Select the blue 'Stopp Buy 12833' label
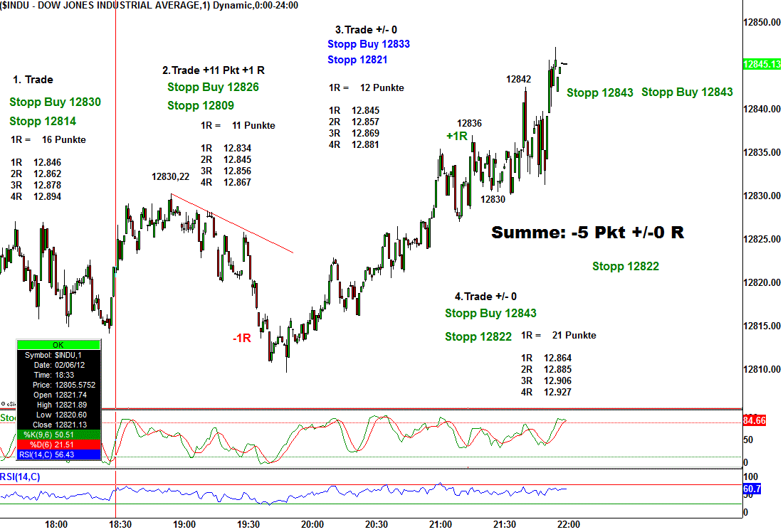 coord(369,44)
